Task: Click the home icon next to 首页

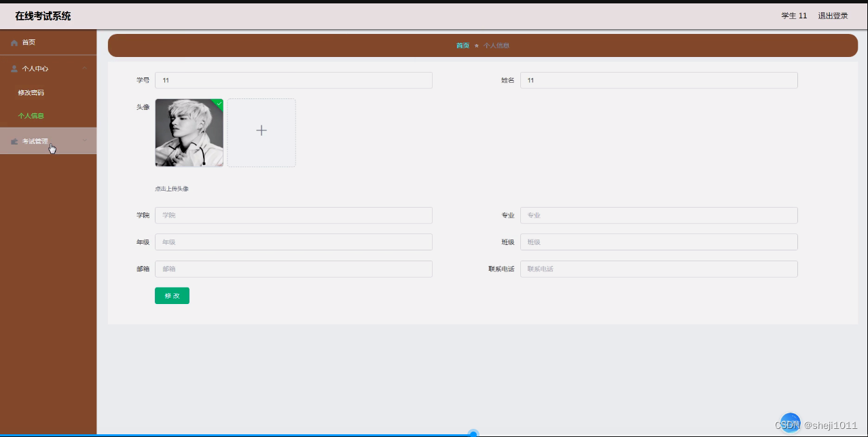Action: tap(14, 42)
